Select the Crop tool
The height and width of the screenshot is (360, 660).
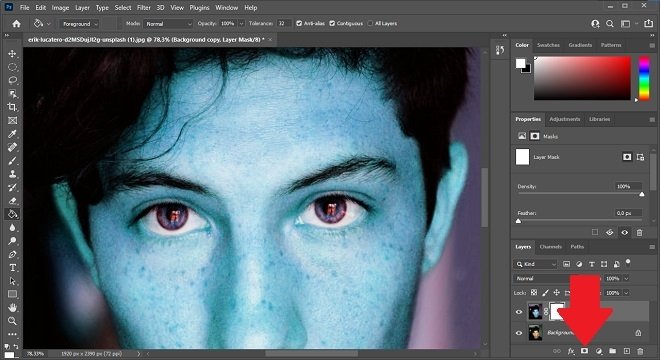pos(12,107)
